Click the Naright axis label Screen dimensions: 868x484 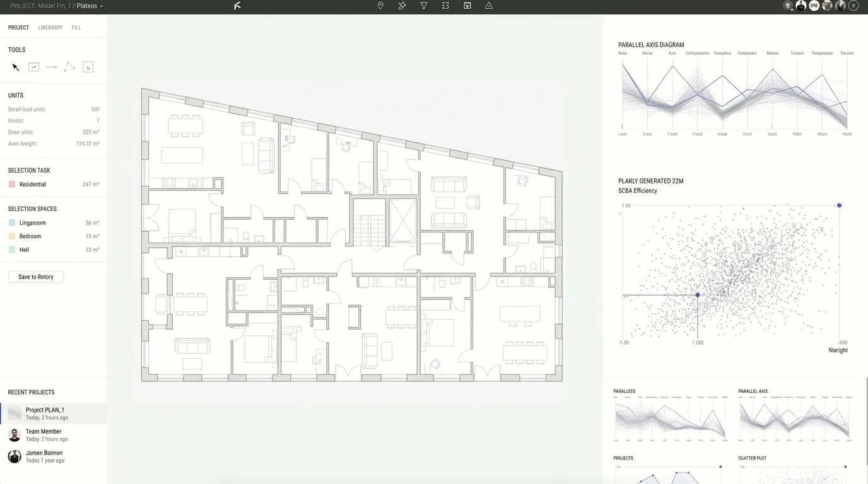click(838, 350)
